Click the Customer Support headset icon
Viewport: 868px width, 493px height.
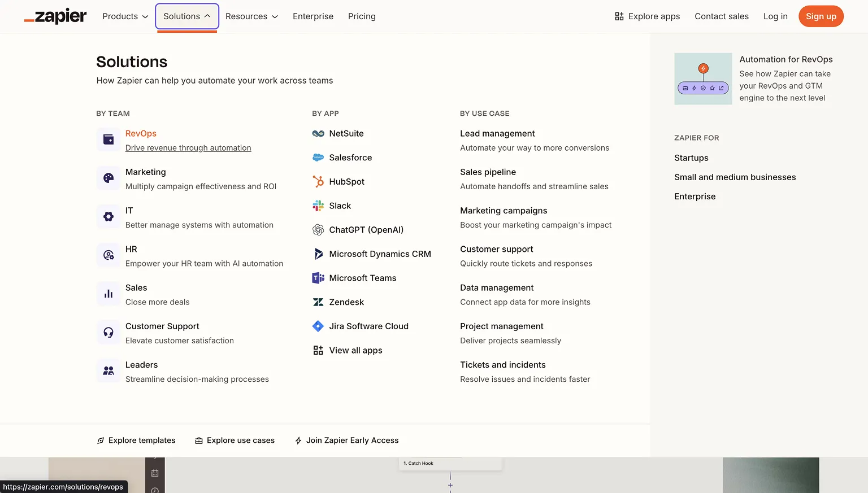pyautogui.click(x=108, y=332)
